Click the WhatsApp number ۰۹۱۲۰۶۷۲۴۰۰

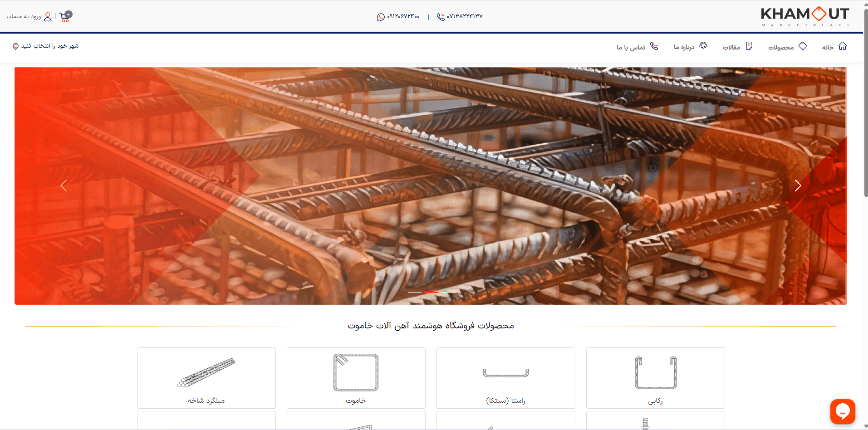(403, 16)
